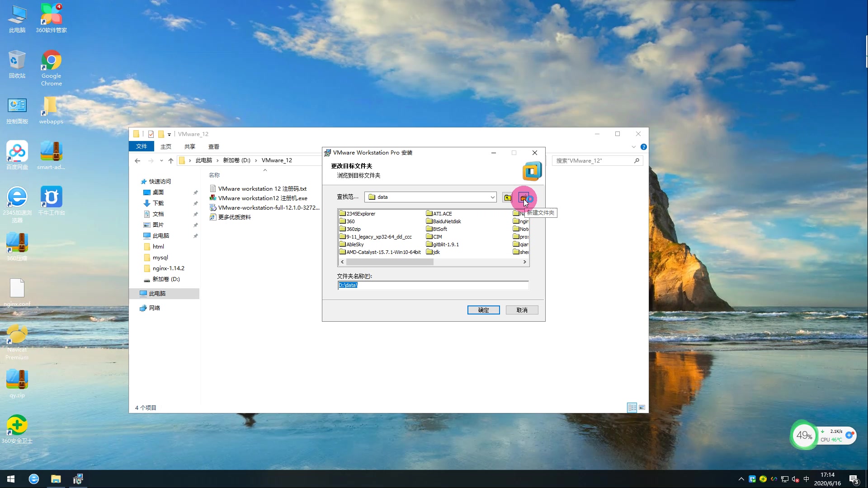Expand the Explorer ribbon chevron

click(x=633, y=147)
